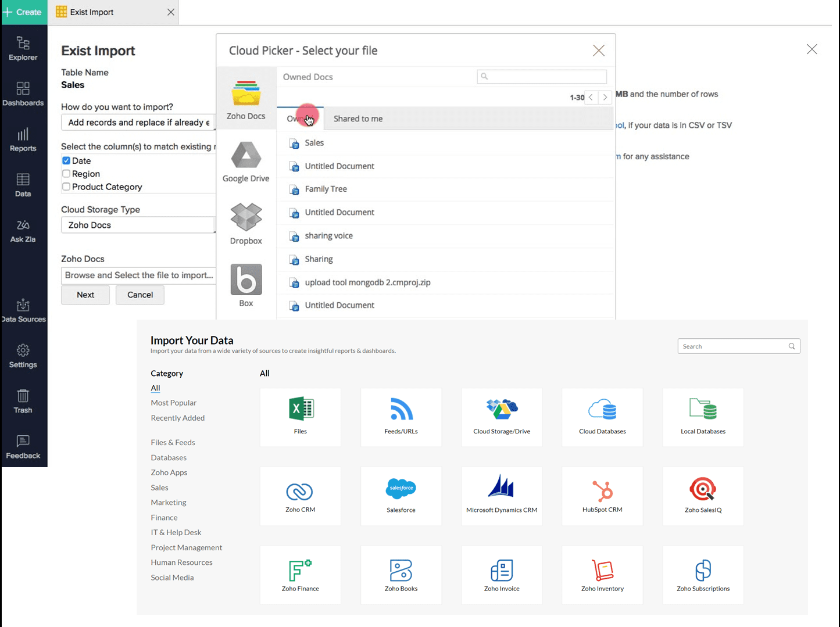Uncheck the Date column checkbox
Screen dimensions: 840x627
point(66,161)
